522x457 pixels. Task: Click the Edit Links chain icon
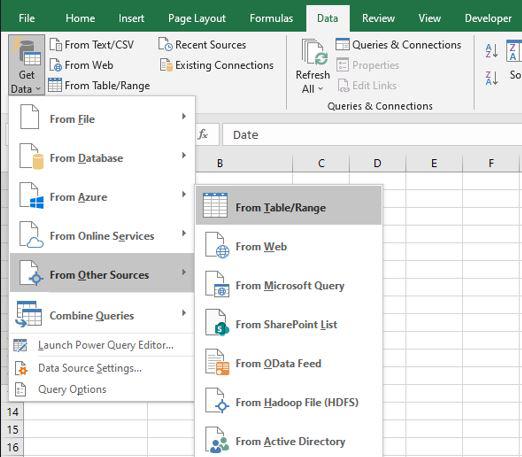coord(343,86)
